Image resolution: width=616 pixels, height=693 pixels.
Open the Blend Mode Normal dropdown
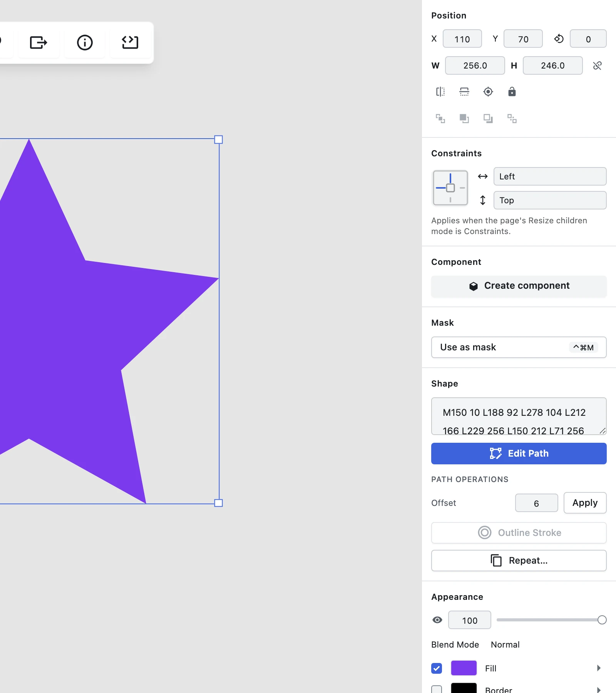[x=505, y=644]
